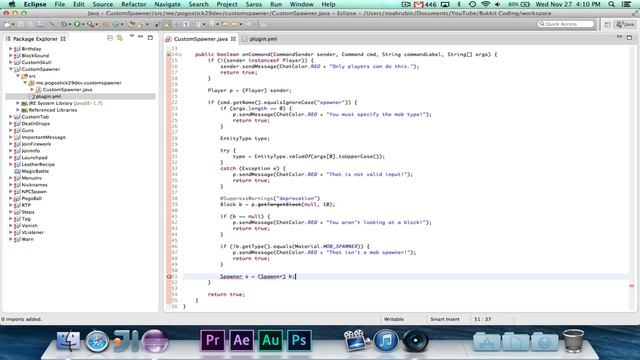Click the New file toolbar icon

[x=7, y=24]
